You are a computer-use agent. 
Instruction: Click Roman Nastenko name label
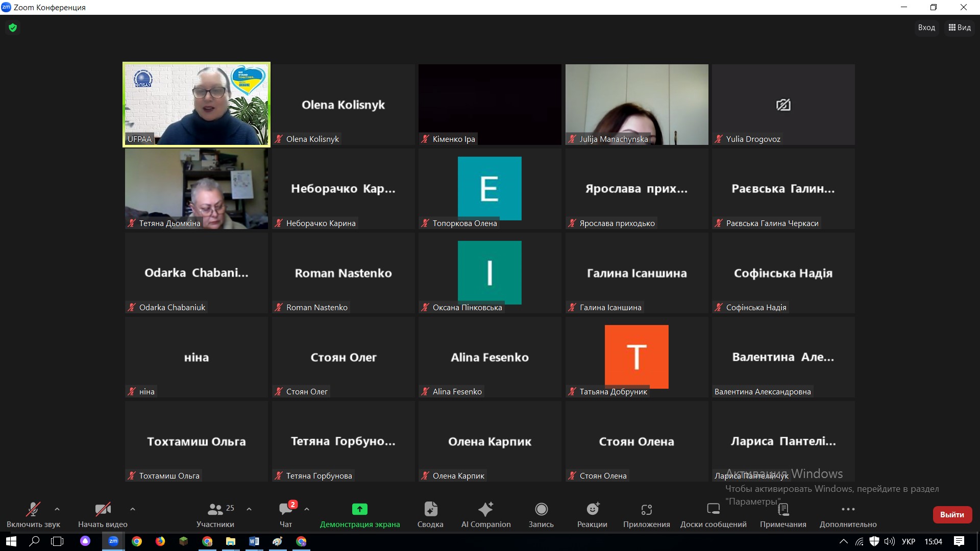[316, 307]
